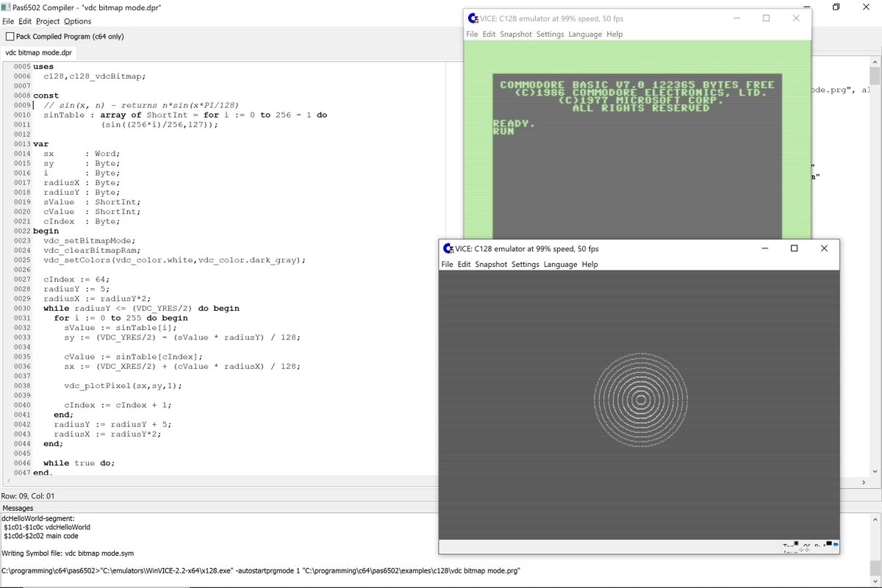Open the Project menu in Pas6502 Compiler

tap(48, 21)
